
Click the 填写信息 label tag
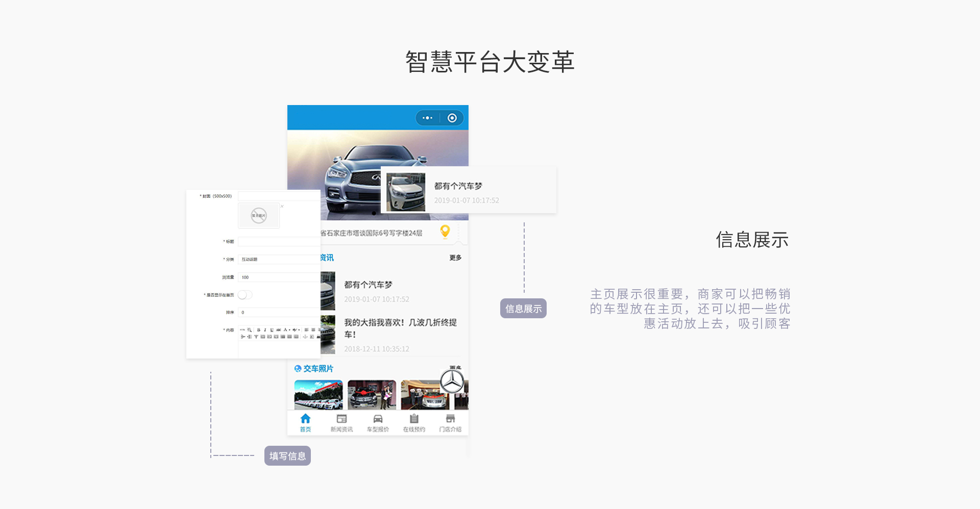pyautogui.click(x=287, y=455)
